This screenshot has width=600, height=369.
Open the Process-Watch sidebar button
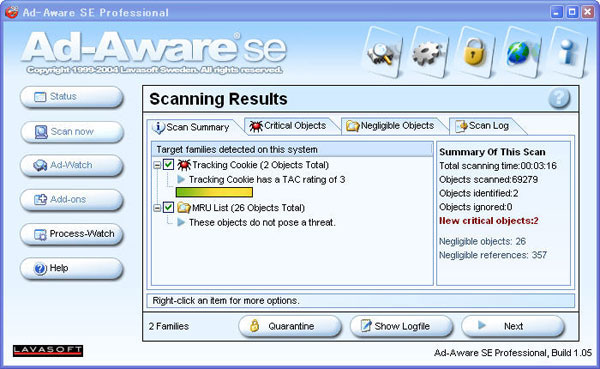pos(72,234)
